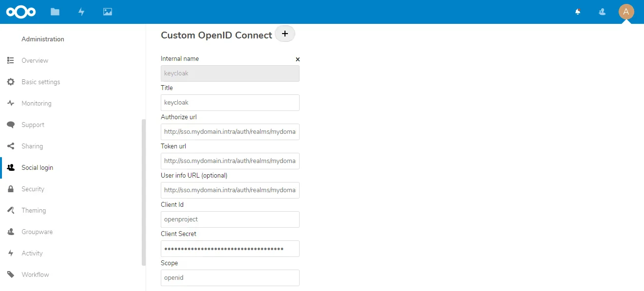Focus the Client Secret password field
The height and width of the screenshot is (291, 644).
pos(230,249)
